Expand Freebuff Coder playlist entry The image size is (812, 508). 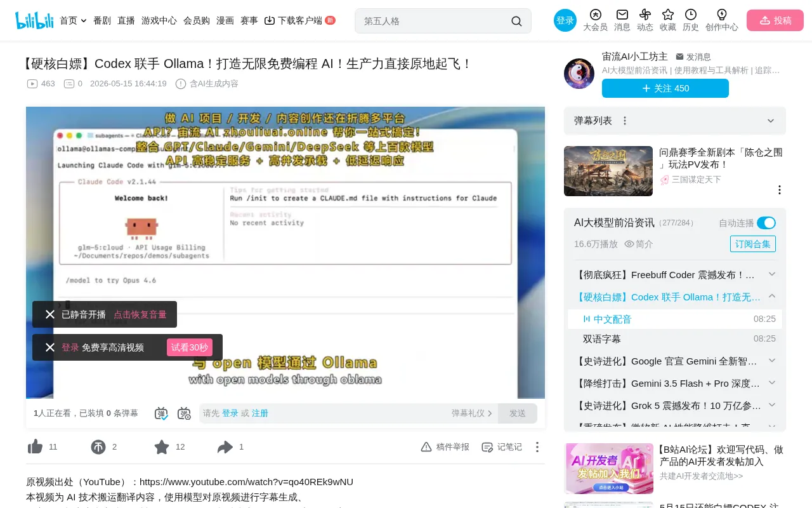pyautogui.click(x=772, y=274)
